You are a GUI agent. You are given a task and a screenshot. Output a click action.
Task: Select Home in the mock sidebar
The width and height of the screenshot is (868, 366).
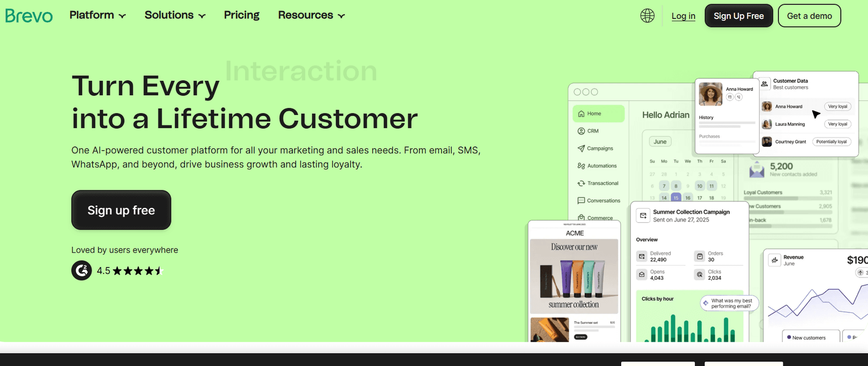[x=598, y=114]
